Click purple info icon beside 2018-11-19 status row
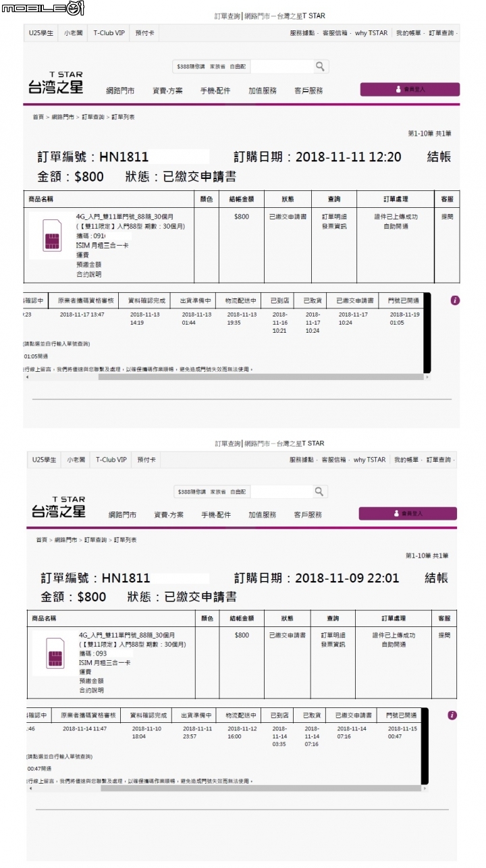486x868 pixels. [x=455, y=300]
